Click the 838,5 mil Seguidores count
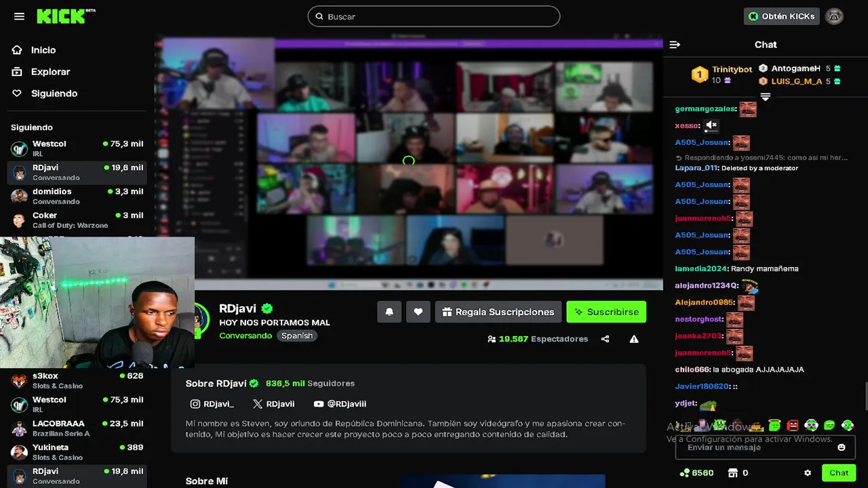This screenshot has width=868, height=488. point(310,384)
